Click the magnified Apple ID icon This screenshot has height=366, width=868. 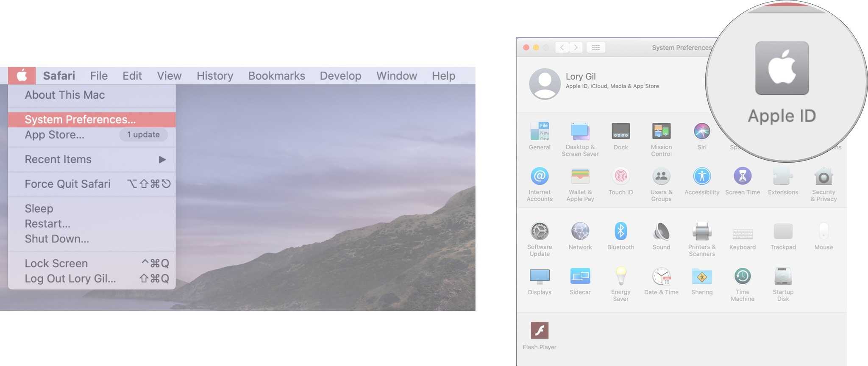pos(782,68)
